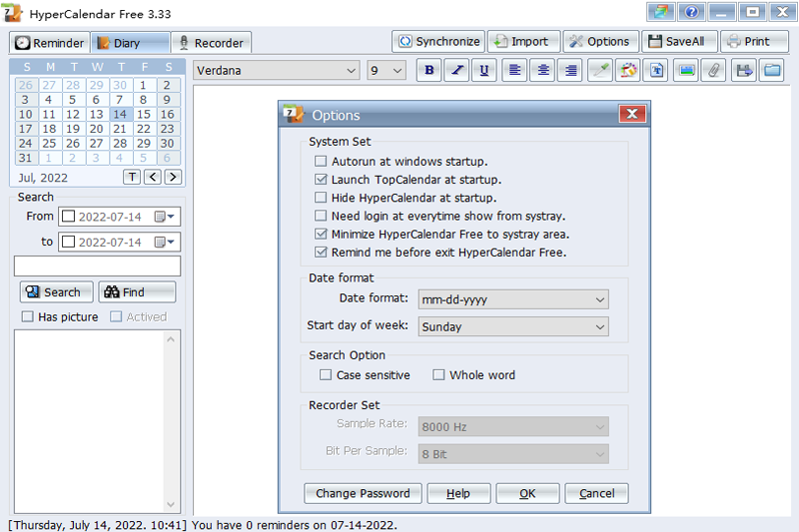Click the colorful skin icon in title bar
799x532 pixels.
tap(661, 12)
